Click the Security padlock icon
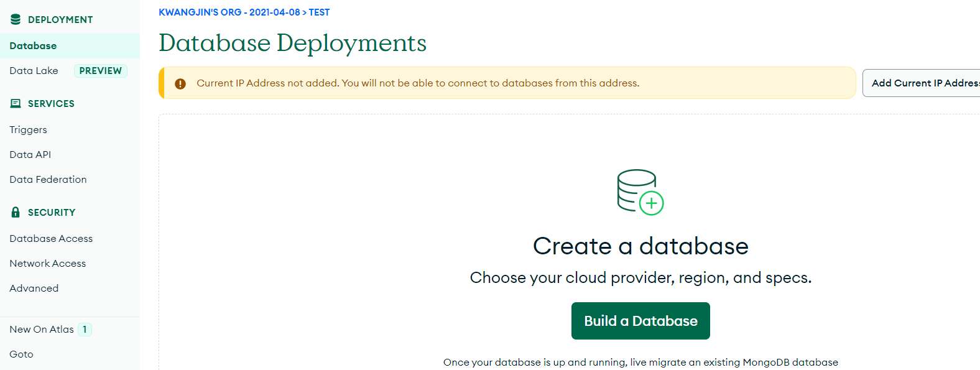This screenshot has width=980, height=370. tap(16, 212)
